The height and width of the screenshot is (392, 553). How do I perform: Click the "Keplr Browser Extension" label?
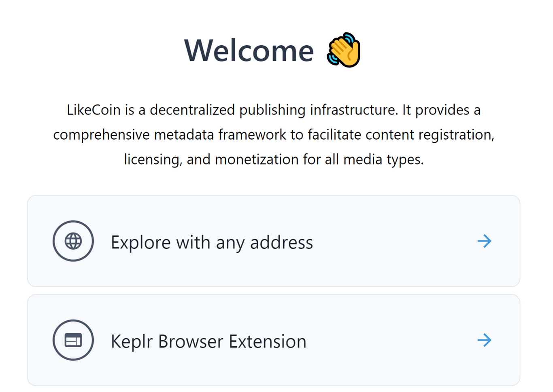click(x=208, y=341)
